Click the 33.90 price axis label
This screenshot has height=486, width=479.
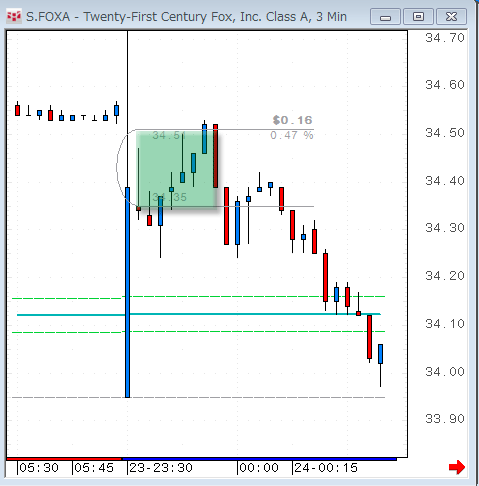click(445, 419)
